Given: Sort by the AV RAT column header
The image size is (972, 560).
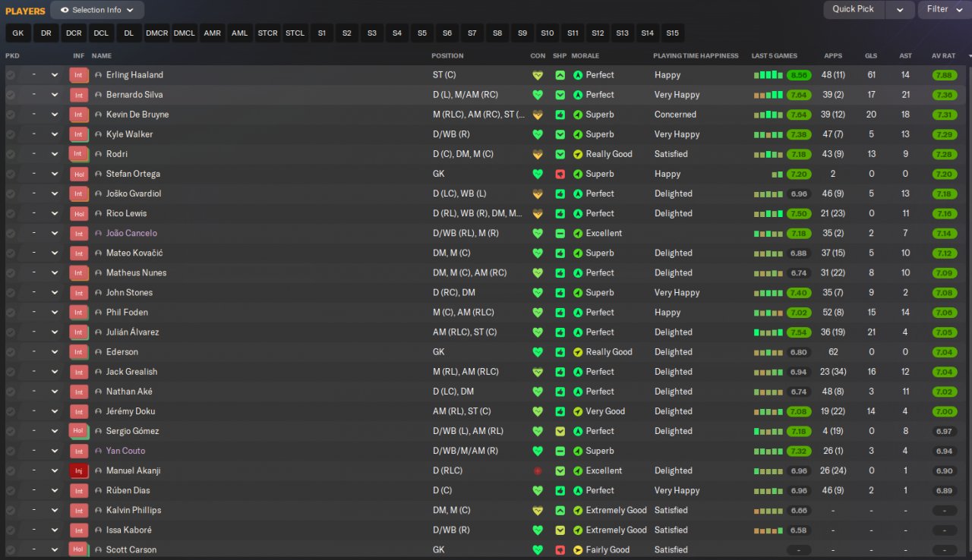Looking at the screenshot, I should (943, 55).
